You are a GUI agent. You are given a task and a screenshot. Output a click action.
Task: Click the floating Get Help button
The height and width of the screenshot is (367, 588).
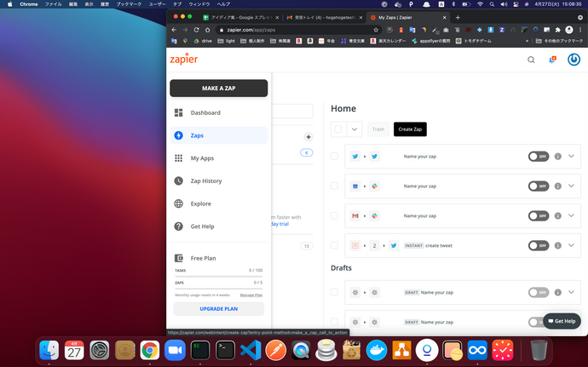click(562, 321)
